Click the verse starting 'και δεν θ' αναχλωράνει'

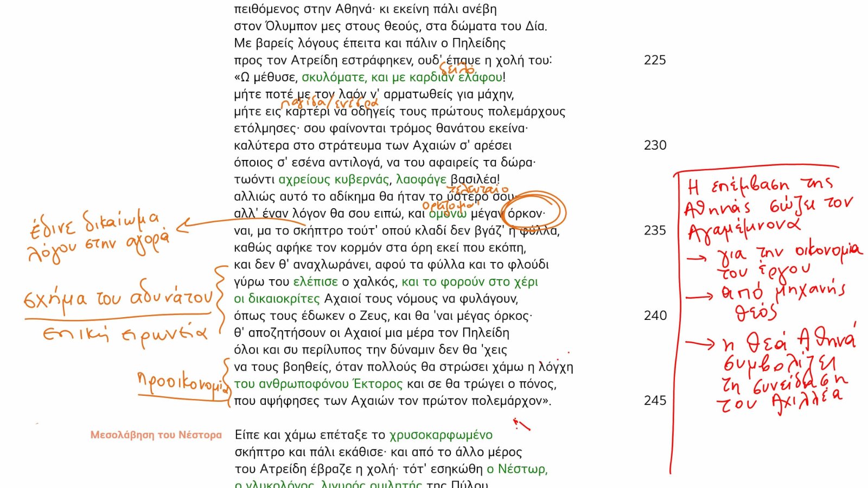point(392,265)
